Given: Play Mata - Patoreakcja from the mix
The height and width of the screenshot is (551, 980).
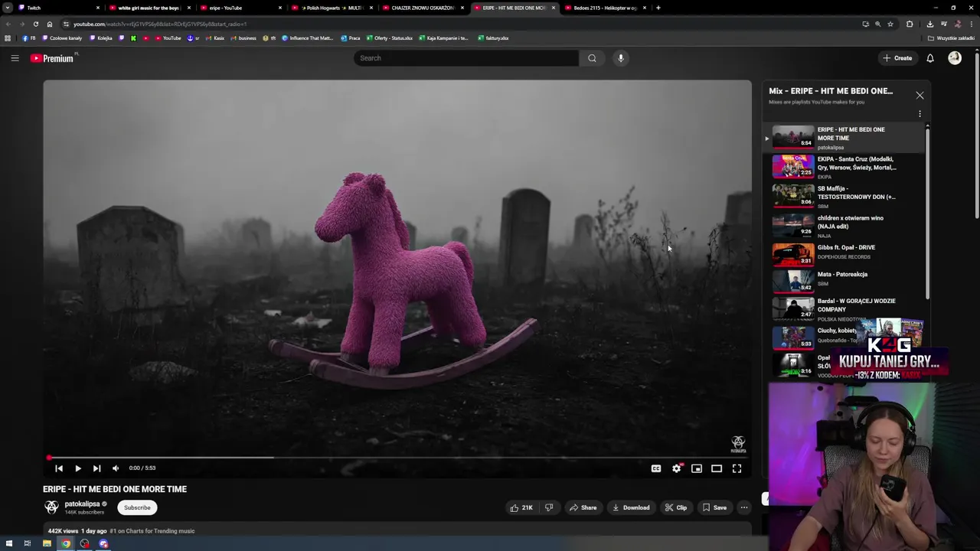Looking at the screenshot, I should (842, 280).
